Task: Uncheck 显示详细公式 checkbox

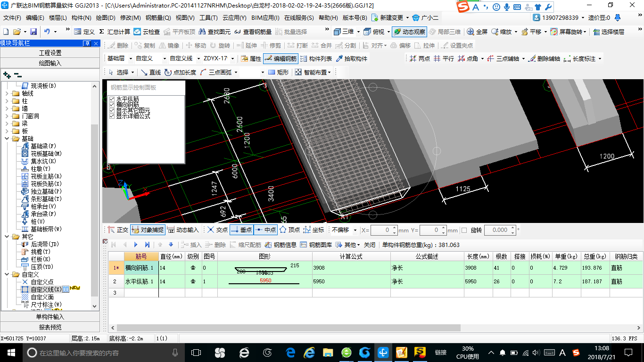Action: 112,116
